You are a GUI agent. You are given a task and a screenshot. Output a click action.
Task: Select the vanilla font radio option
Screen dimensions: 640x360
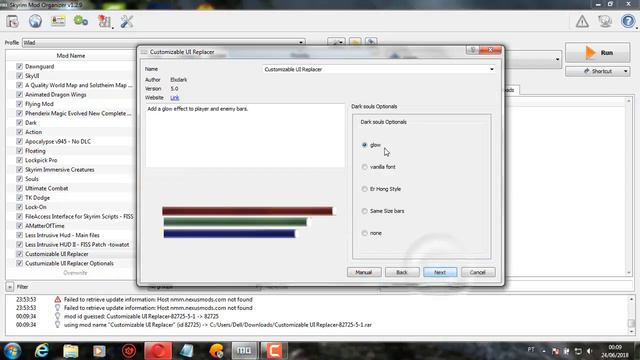tap(364, 167)
